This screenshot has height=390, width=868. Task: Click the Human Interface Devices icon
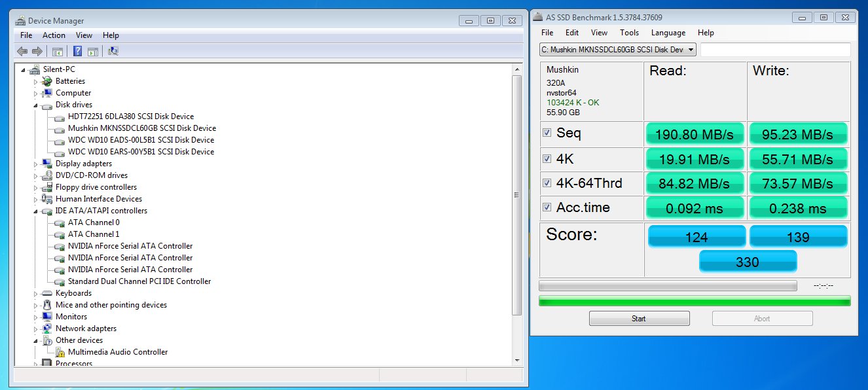point(46,199)
